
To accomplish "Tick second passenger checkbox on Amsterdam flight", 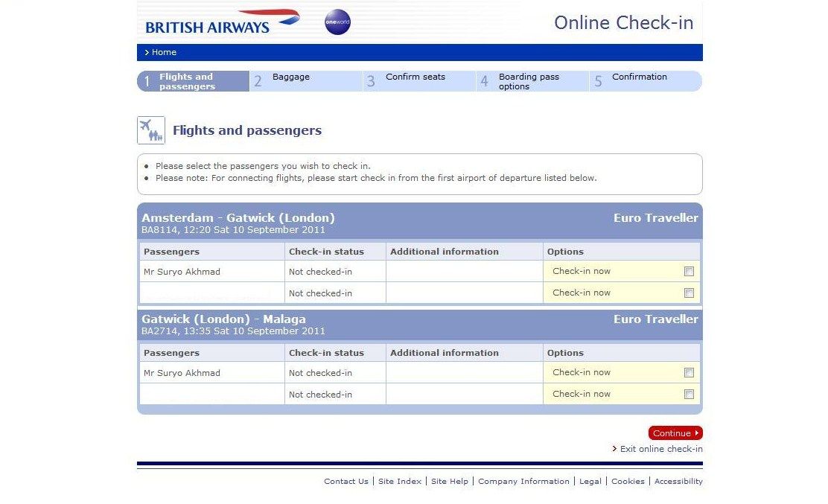I will coord(689,293).
